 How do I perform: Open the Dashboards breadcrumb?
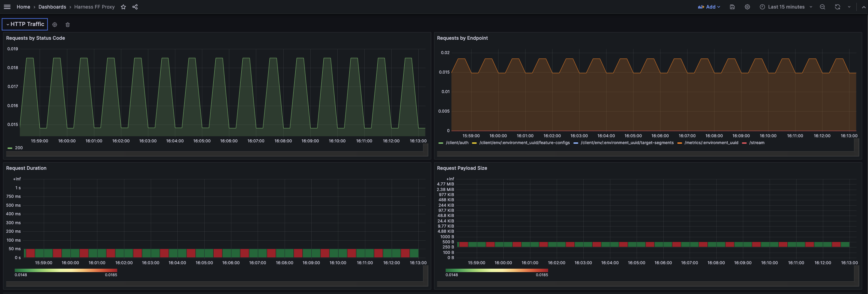click(x=52, y=7)
